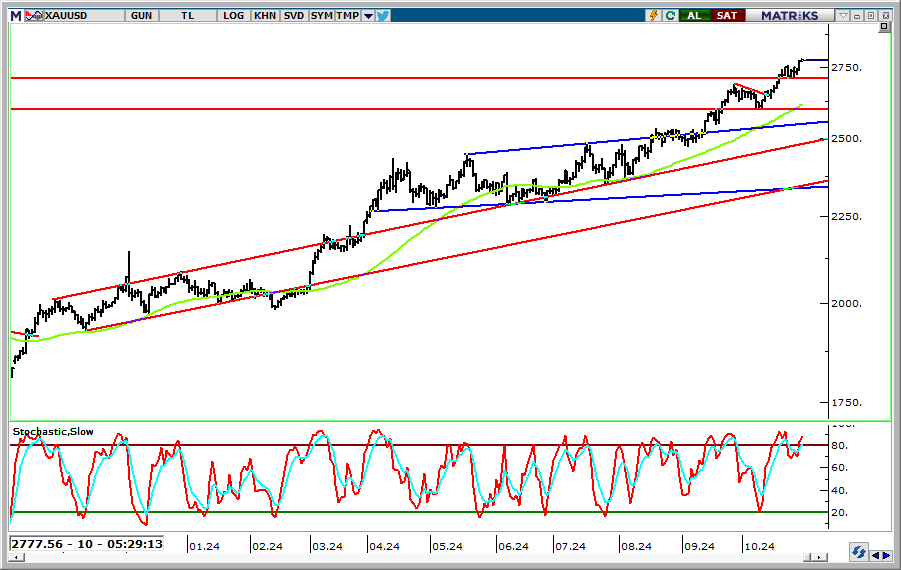Open the SYM menu
Image resolution: width=901 pixels, height=570 pixels.
(x=321, y=15)
